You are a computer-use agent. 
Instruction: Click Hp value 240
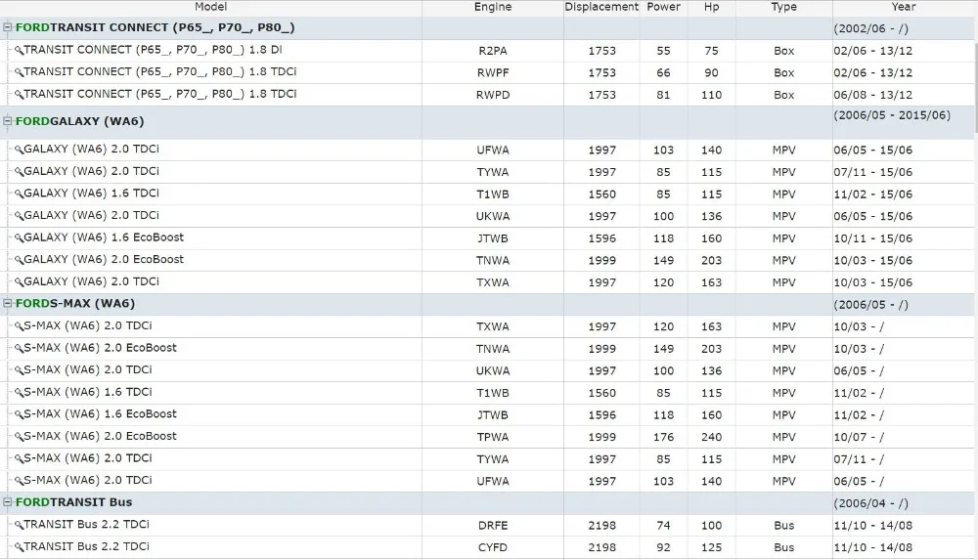click(x=711, y=437)
